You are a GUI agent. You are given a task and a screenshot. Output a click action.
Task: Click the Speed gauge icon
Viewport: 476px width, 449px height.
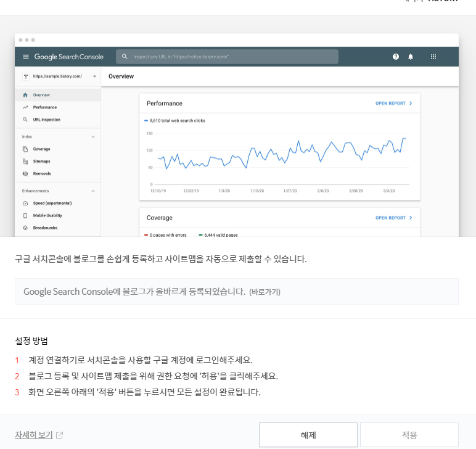tap(25, 203)
